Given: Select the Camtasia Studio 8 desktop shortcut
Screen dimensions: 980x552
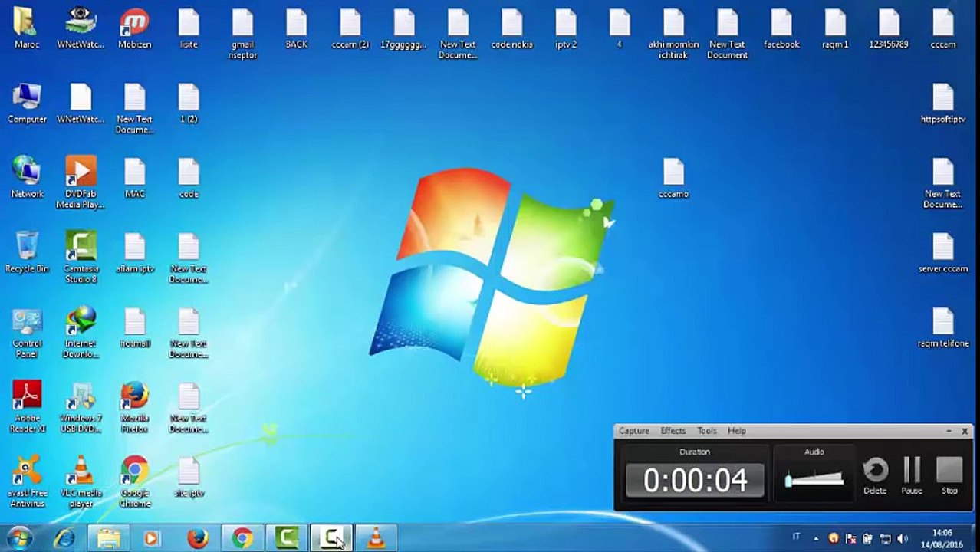Looking at the screenshot, I should click(81, 258).
